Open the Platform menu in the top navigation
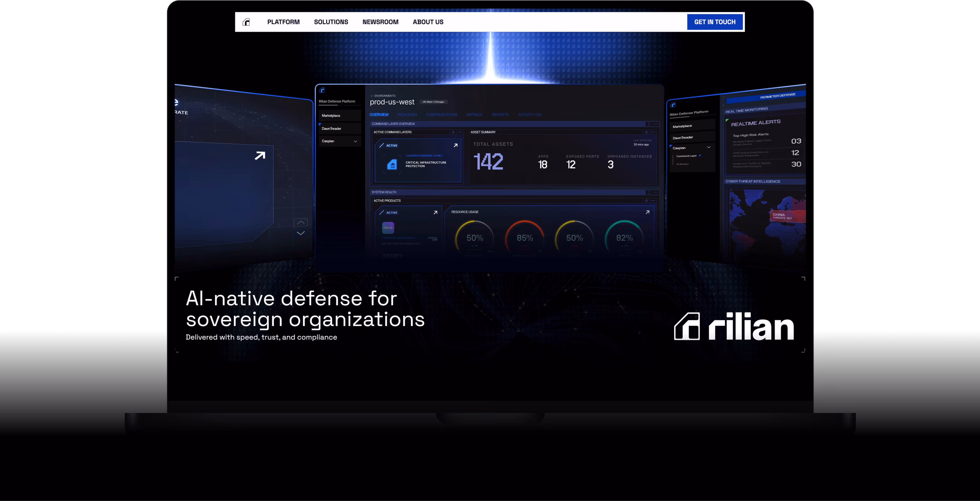 pos(283,22)
